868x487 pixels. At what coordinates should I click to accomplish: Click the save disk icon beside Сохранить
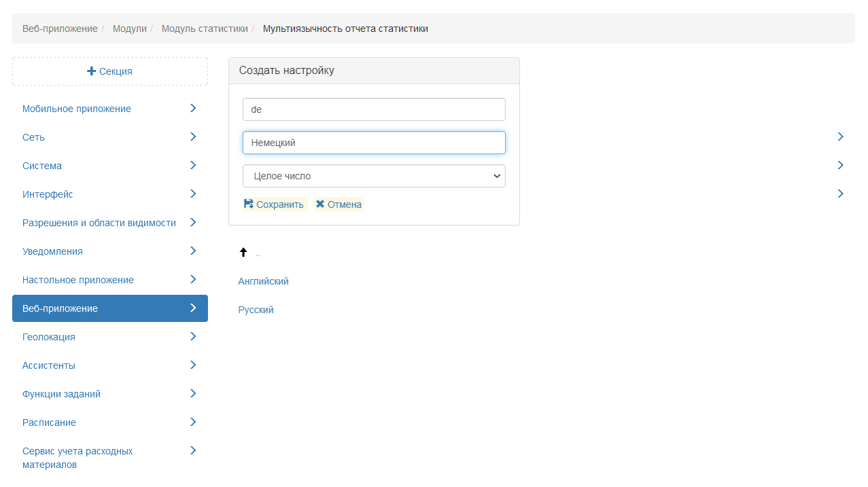(x=249, y=204)
